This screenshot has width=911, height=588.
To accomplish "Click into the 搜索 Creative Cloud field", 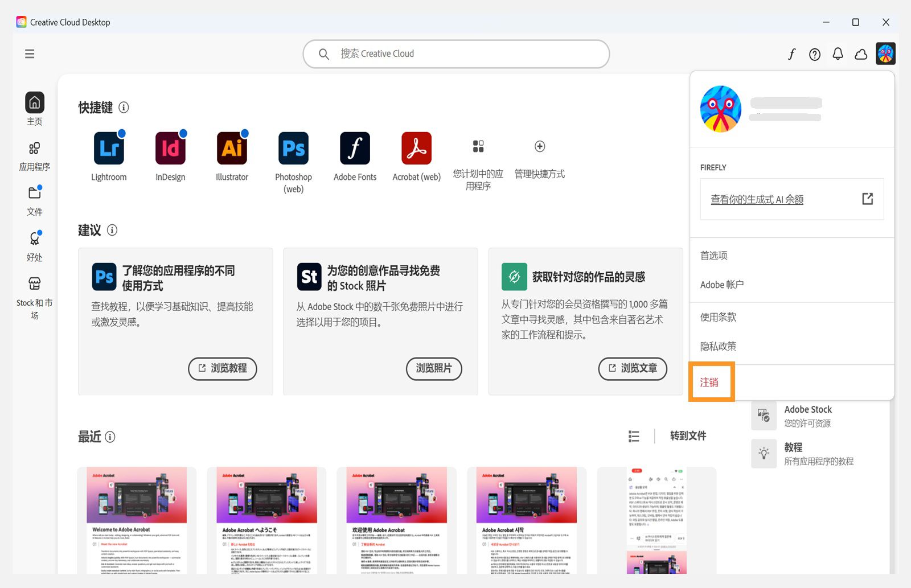I will point(456,54).
